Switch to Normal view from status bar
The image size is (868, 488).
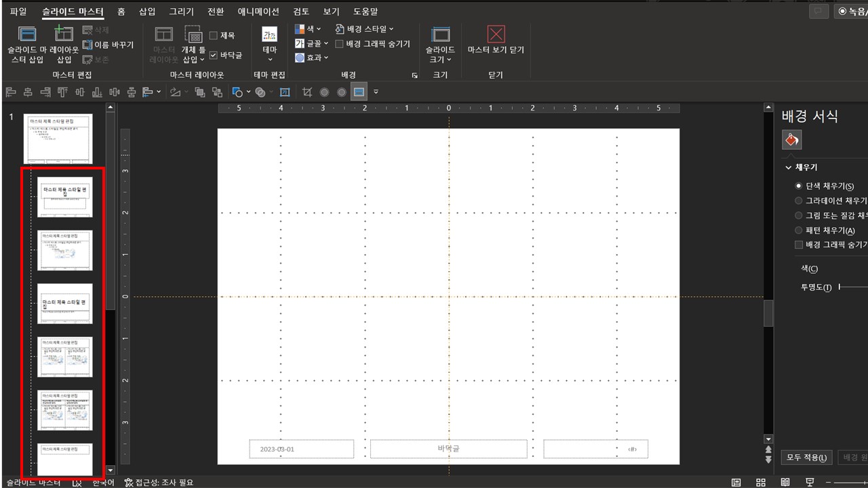click(736, 482)
